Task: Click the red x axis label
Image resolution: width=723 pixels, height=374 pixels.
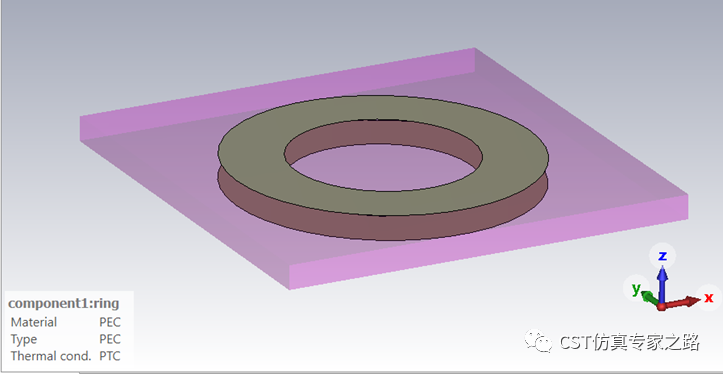Action: click(x=709, y=297)
